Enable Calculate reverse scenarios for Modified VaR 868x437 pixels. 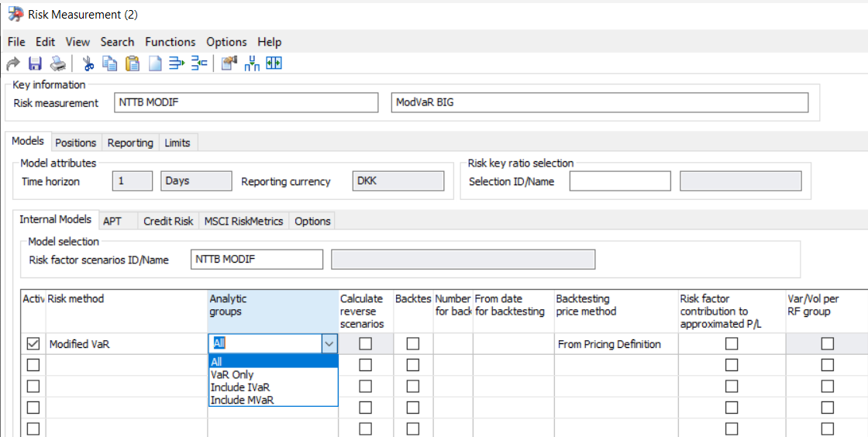click(365, 344)
